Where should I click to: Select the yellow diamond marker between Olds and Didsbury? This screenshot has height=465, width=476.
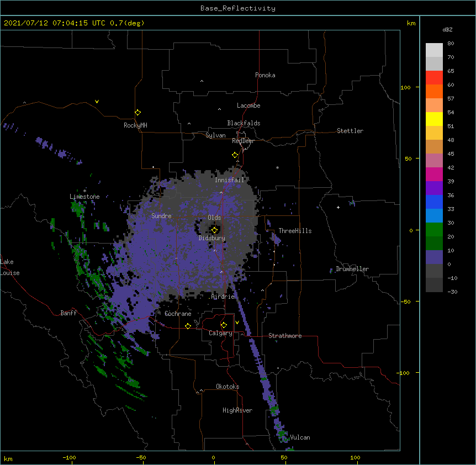(214, 230)
